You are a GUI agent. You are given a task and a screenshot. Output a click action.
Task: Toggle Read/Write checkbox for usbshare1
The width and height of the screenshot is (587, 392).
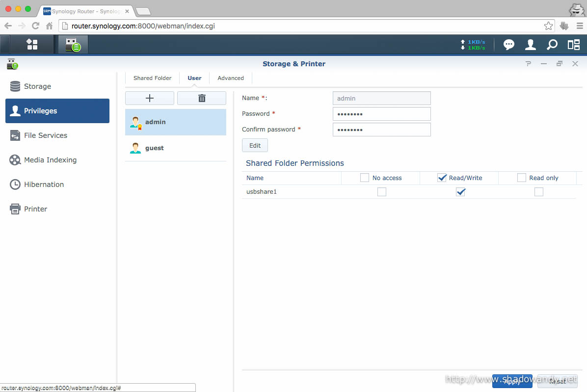click(x=460, y=192)
